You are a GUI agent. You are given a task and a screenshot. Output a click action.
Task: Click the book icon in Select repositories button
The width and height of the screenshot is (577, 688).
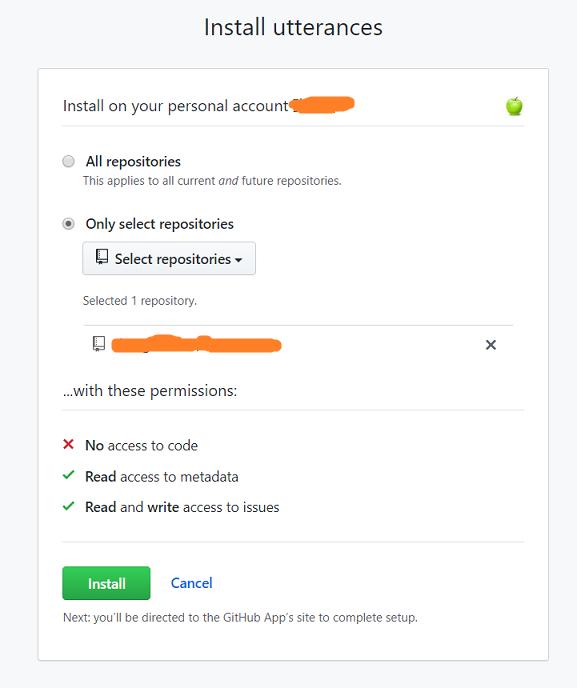(x=102, y=257)
